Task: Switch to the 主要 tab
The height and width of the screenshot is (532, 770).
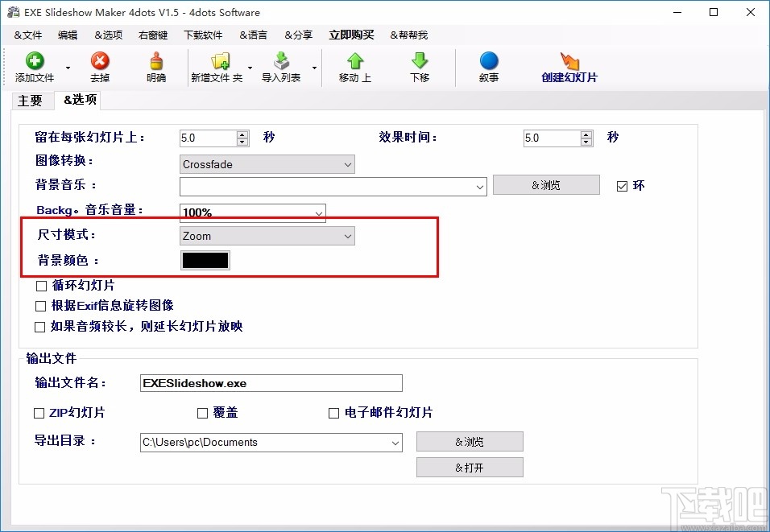Action: pos(31,101)
